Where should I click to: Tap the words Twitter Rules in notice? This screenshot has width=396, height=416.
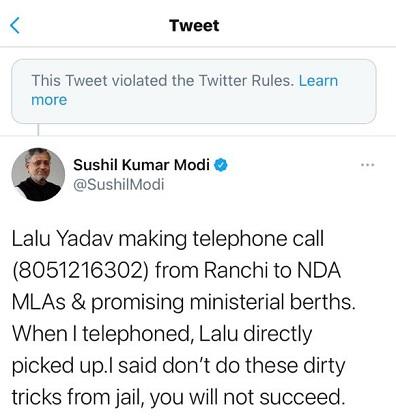(247, 80)
